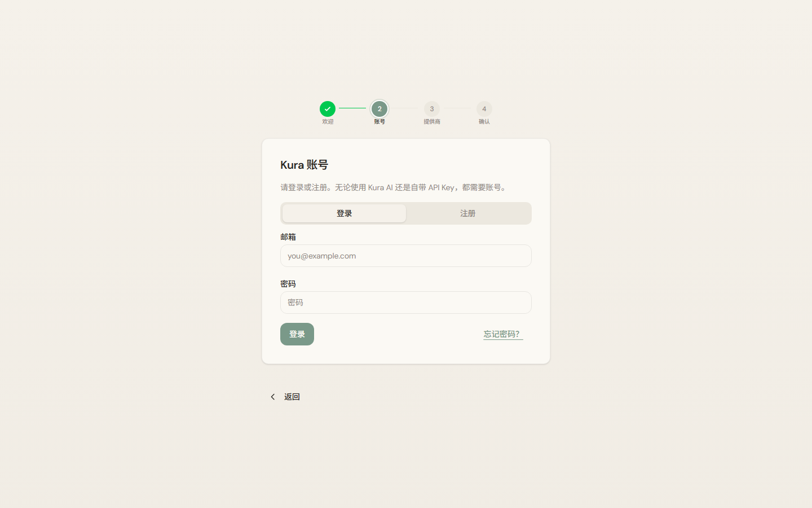
Task: Select step 3 提供商 circle
Action: point(432,109)
